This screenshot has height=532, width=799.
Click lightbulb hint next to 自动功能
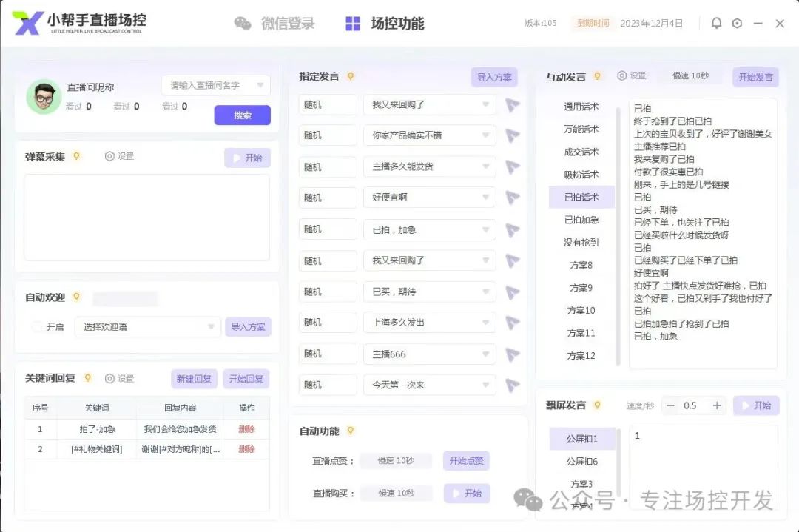pos(351,431)
